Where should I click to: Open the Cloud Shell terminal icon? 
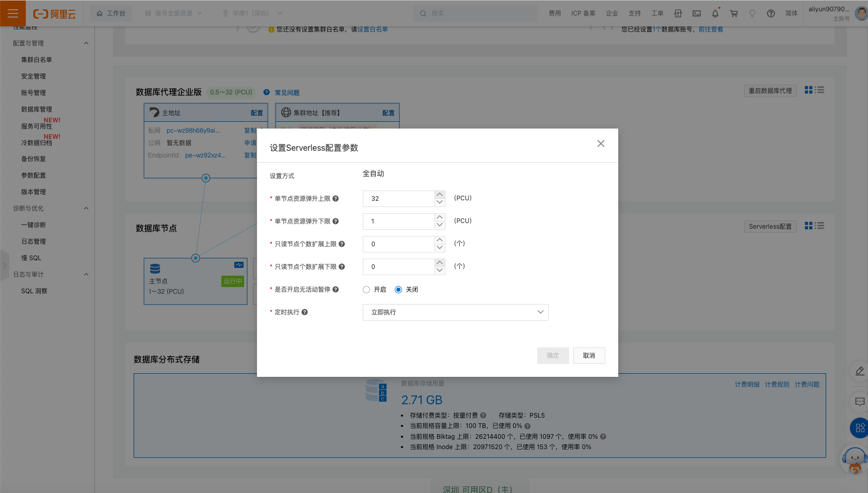click(696, 13)
